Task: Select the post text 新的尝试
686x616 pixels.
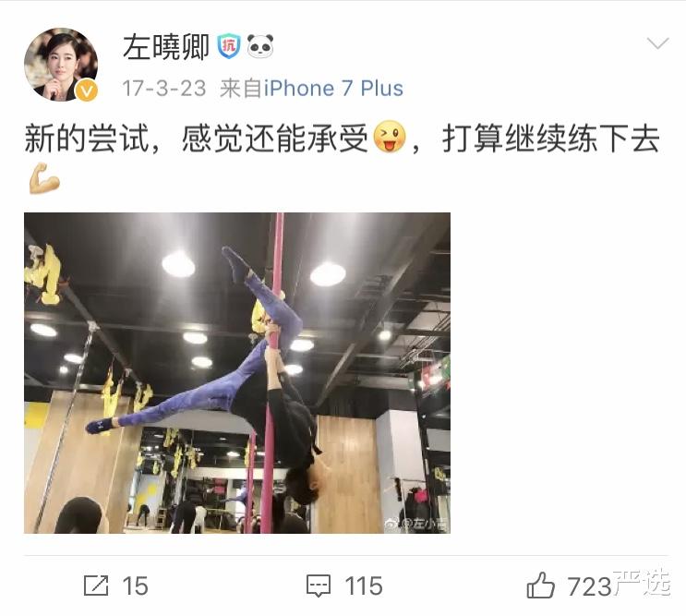Action: click(x=87, y=139)
